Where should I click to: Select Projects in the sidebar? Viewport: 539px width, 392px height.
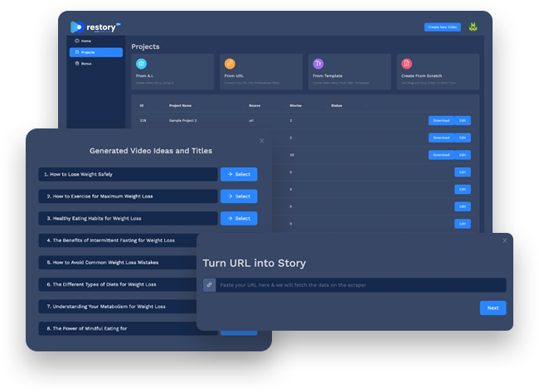pyautogui.click(x=95, y=52)
